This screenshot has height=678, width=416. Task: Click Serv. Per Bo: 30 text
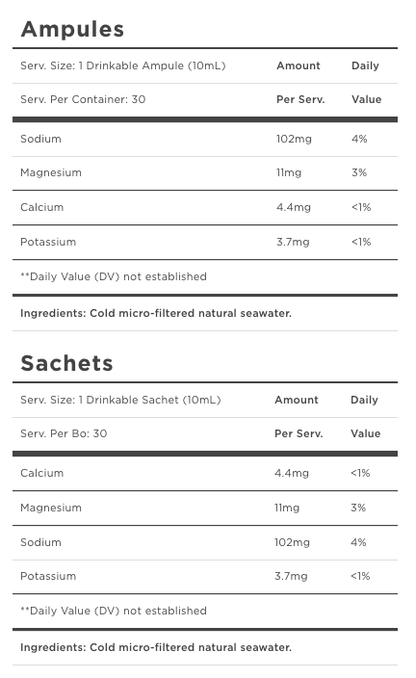[x=64, y=434]
